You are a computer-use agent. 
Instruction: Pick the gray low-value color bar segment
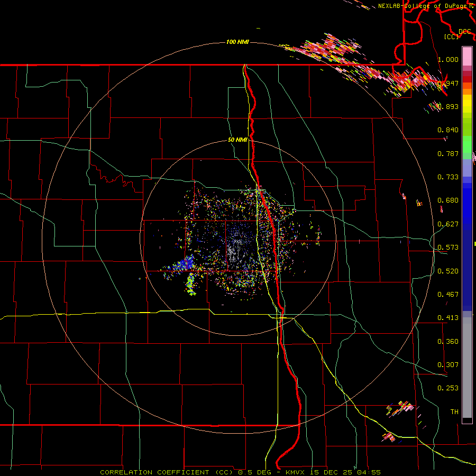click(x=467, y=368)
